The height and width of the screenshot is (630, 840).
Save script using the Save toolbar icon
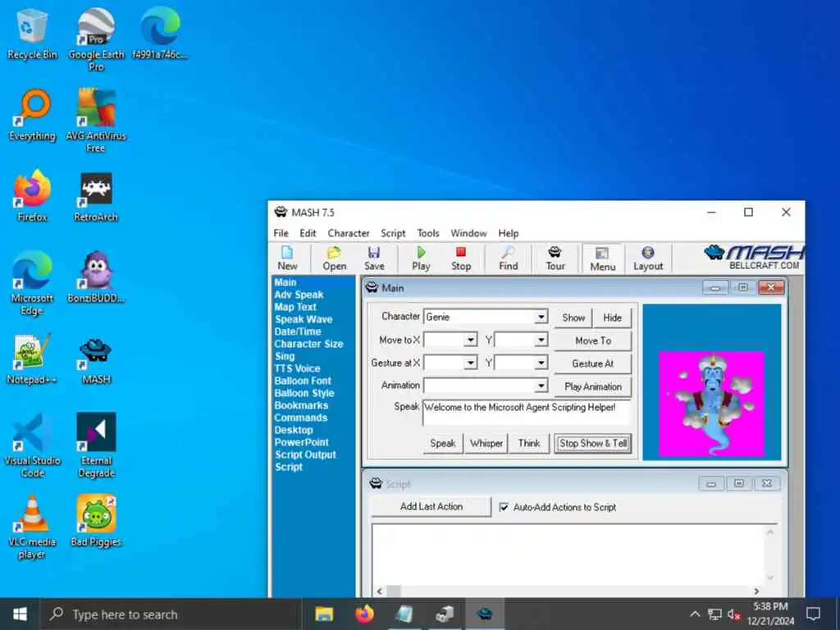click(374, 258)
